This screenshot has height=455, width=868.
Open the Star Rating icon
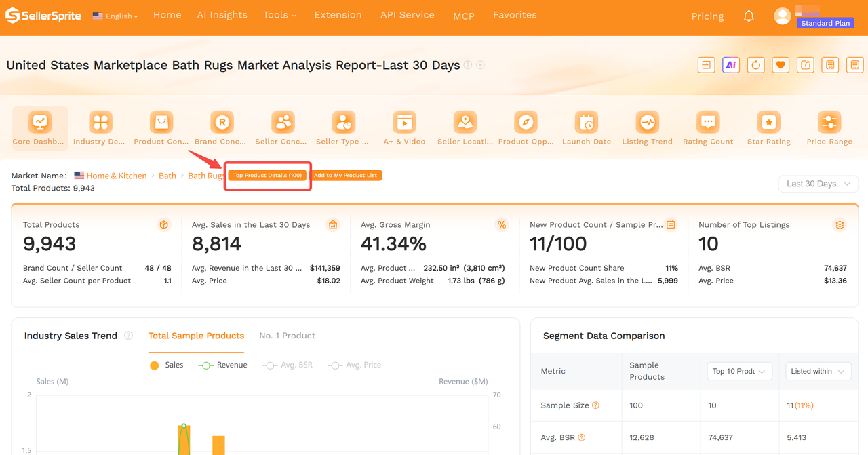(769, 122)
